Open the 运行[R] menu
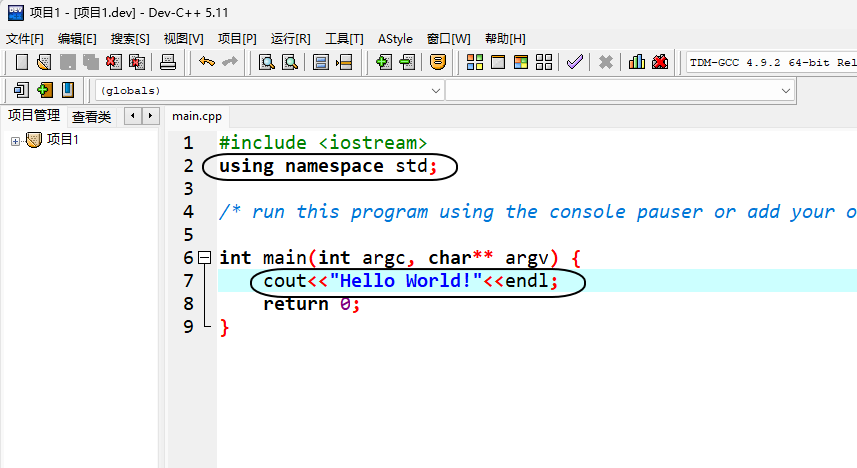This screenshot has height=468, width=857. tap(291, 39)
